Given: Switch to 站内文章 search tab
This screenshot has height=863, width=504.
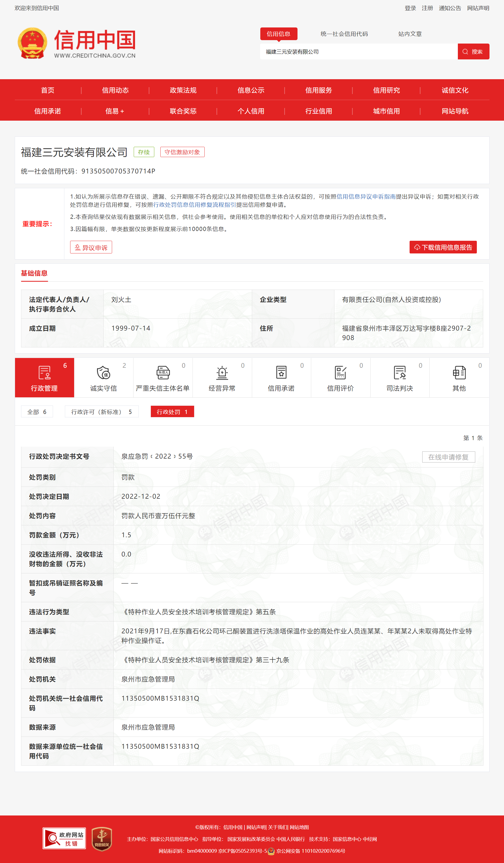Looking at the screenshot, I should coord(410,34).
